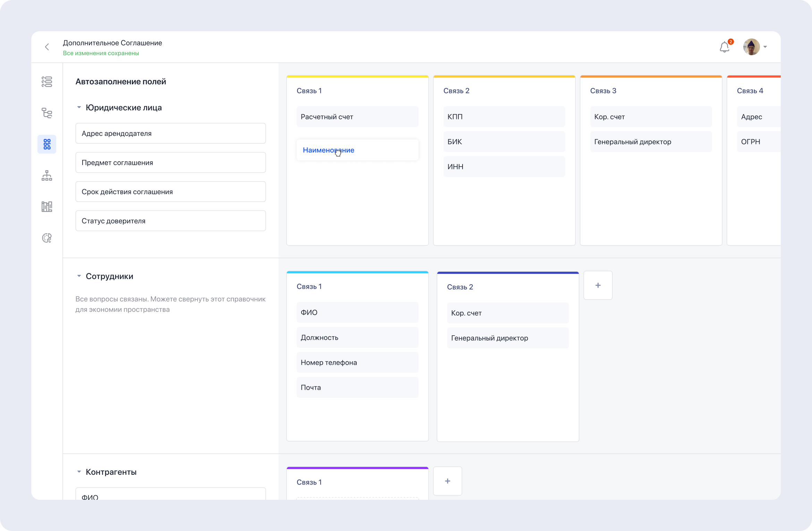The height and width of the screenshot is (531, 812).
Task: Click Связь 2 title in Юридические лица
Action: click(456, 91)
